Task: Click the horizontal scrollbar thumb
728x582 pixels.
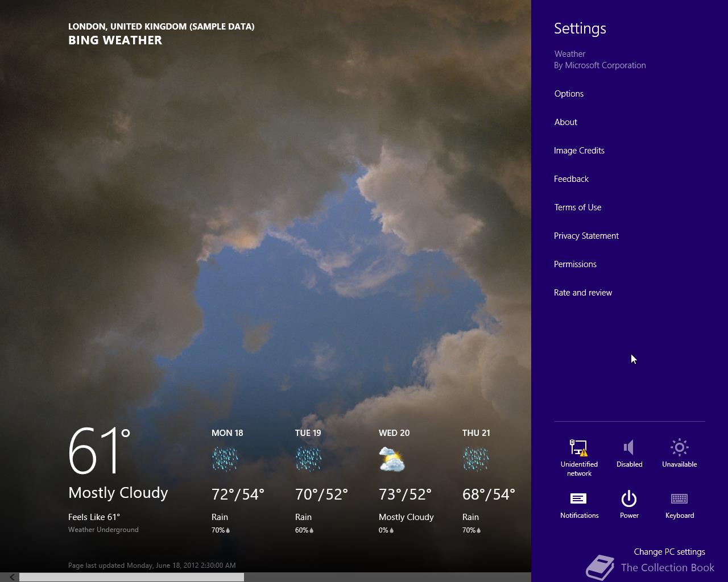Action: click(132, 577)
